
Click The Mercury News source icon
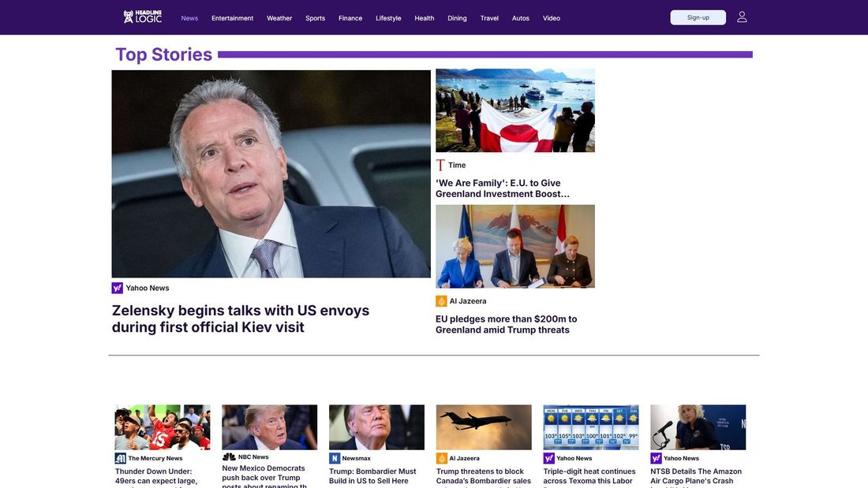coord(120,458)
